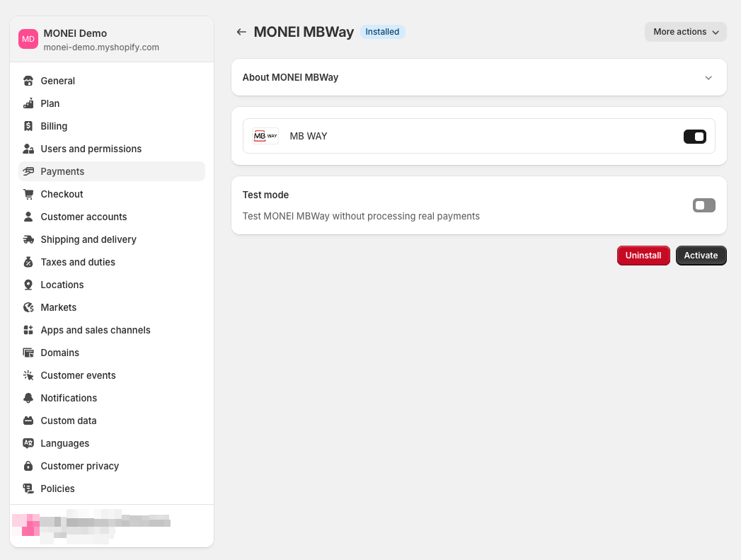Open Policies label in sidebar
Screen dimensions: 741x560
57,489
